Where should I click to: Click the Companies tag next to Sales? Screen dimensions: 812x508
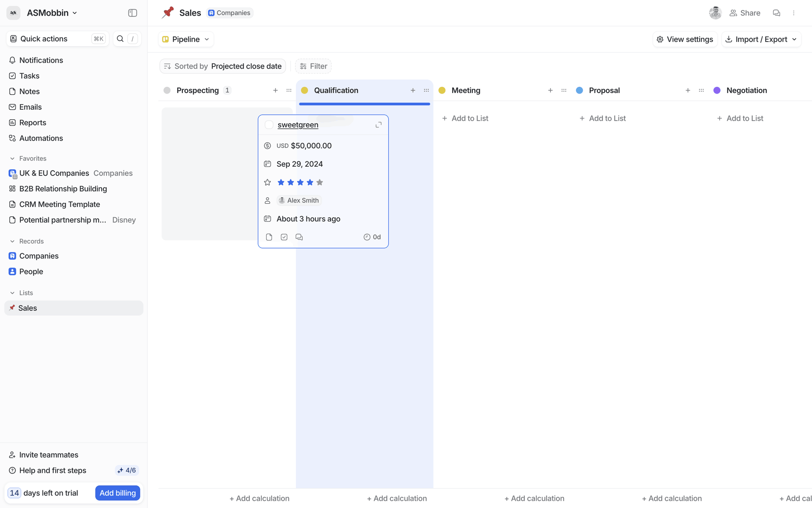(230, 13)
